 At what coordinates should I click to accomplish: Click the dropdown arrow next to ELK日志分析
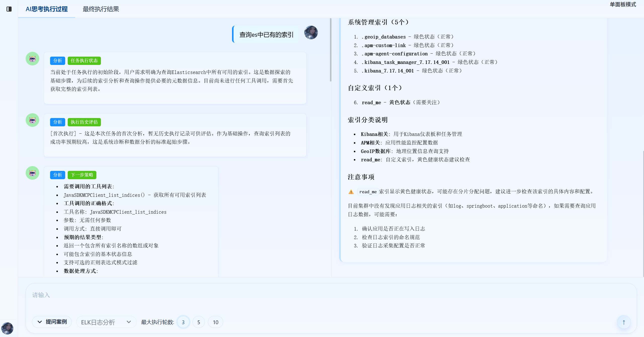click(129, 322)
